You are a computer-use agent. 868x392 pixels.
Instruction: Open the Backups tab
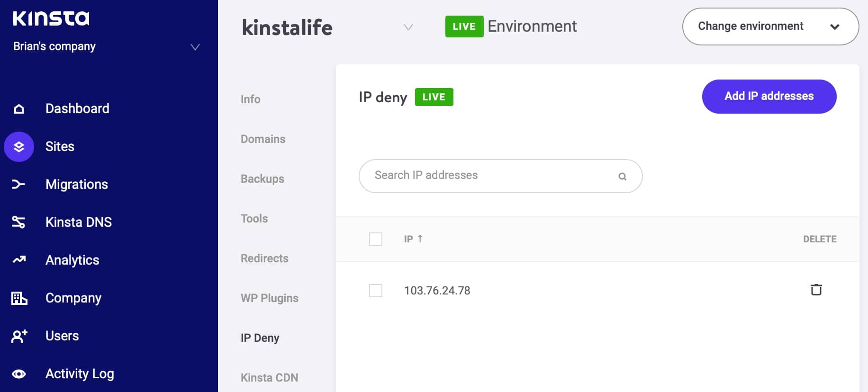(x=262, y=179)
